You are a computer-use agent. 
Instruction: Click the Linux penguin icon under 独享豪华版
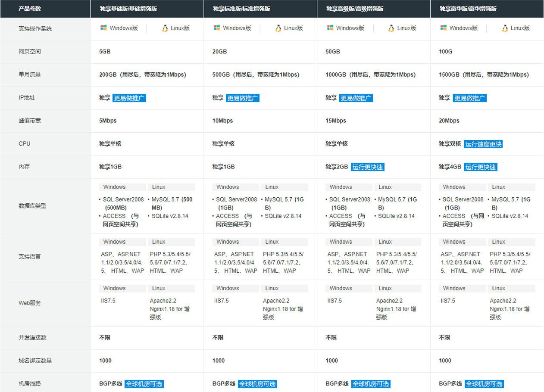coord(505,28)
